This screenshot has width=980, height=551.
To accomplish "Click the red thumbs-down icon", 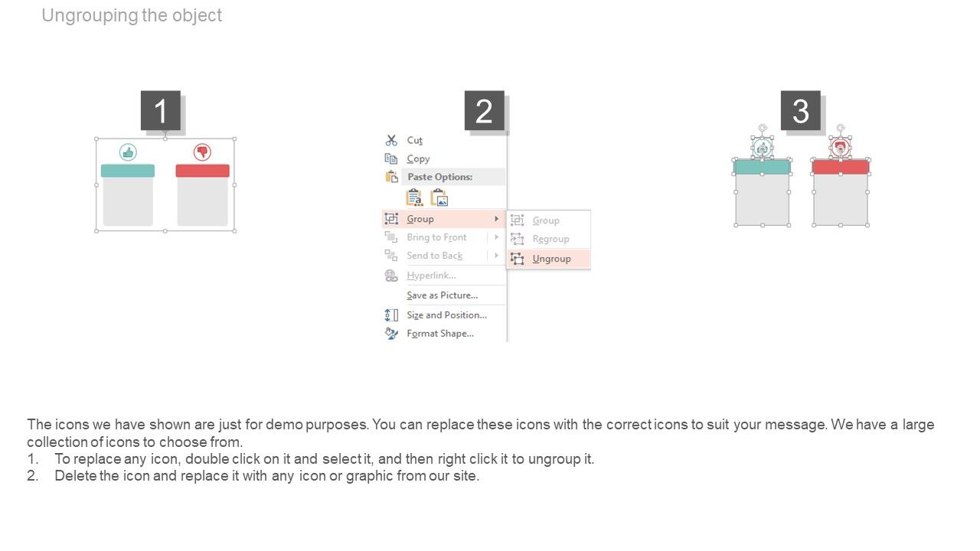I will (x=202, y=152).
